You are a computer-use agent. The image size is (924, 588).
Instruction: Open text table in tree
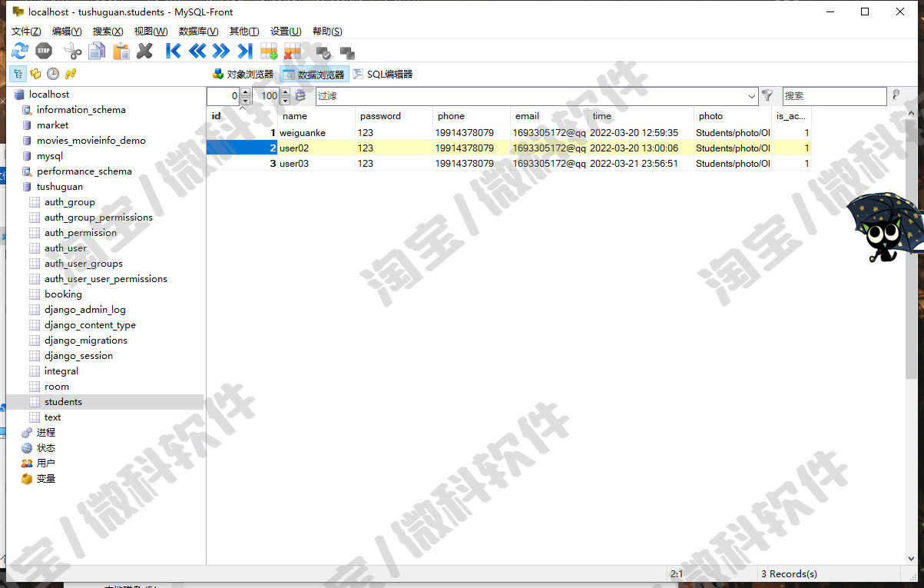point(52,417)
